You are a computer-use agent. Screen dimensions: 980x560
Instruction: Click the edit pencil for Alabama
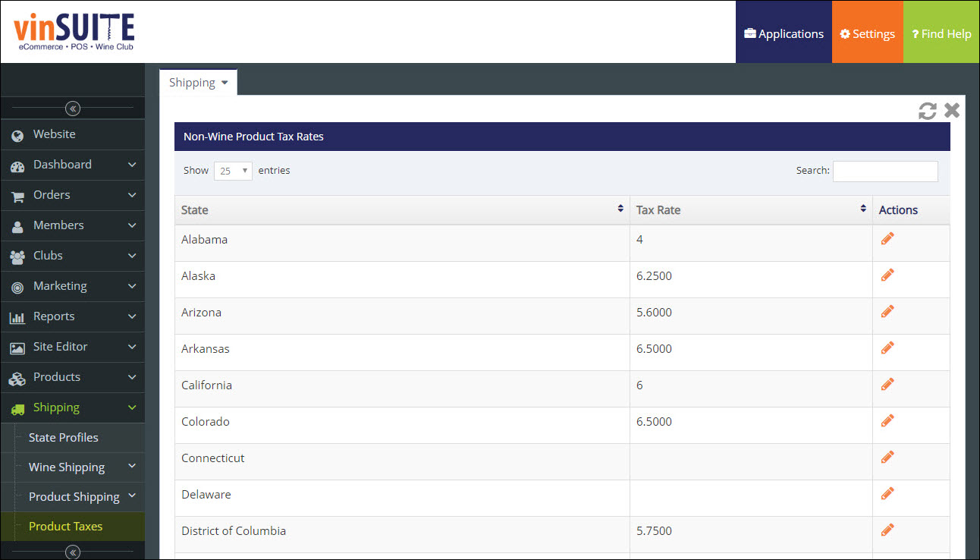coord(887,239)
